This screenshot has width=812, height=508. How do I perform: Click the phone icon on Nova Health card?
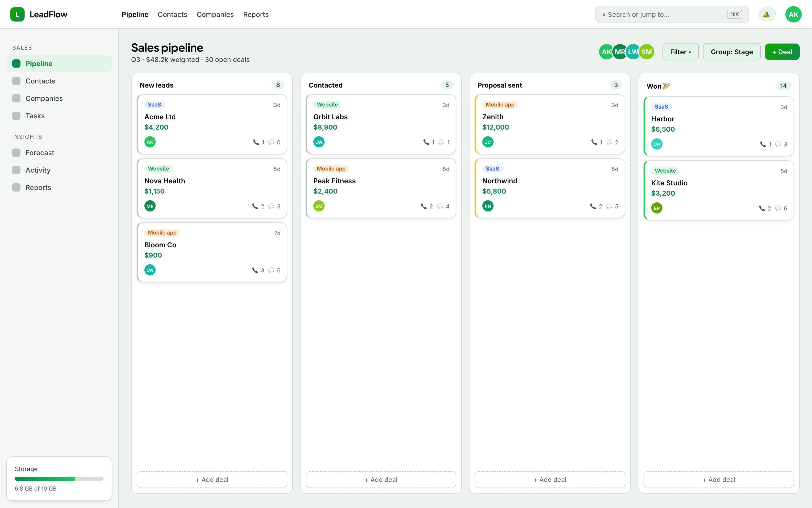pos(255,206)
